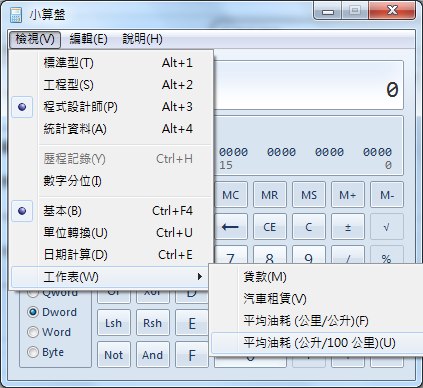Click the M+ memory add button
This screenshot has width=423, height=388.
(348, 195)
